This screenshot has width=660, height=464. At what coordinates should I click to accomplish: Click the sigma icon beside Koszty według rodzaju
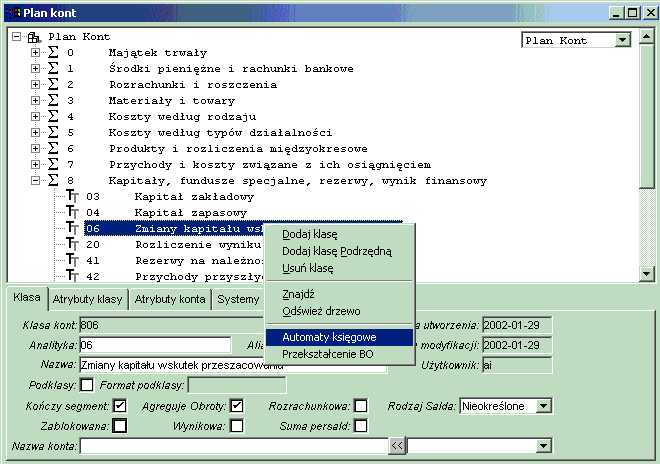(x=53, y=116)
